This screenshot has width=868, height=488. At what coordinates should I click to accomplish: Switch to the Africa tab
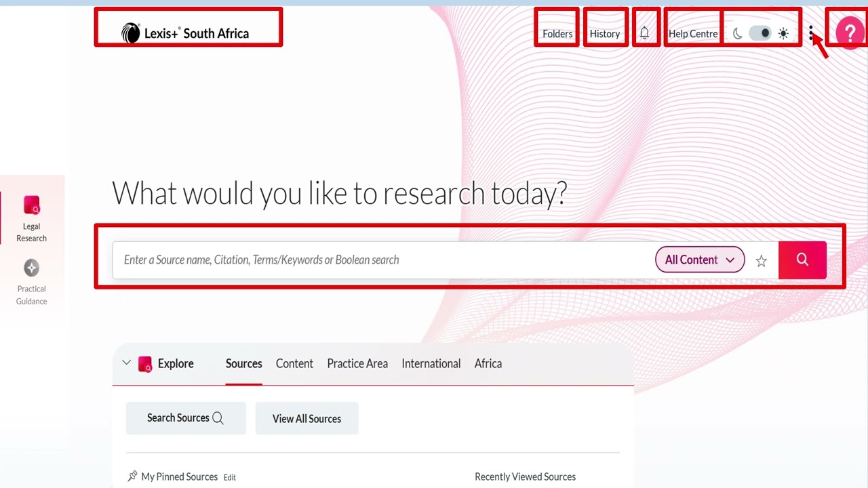[x=488, y=364]
